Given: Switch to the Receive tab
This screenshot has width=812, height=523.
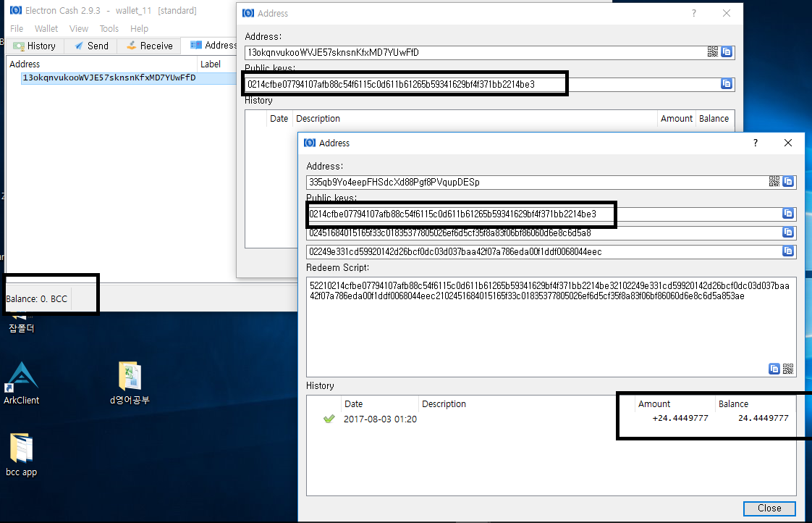Looking at the screenshot, I should tap(149, 46).
